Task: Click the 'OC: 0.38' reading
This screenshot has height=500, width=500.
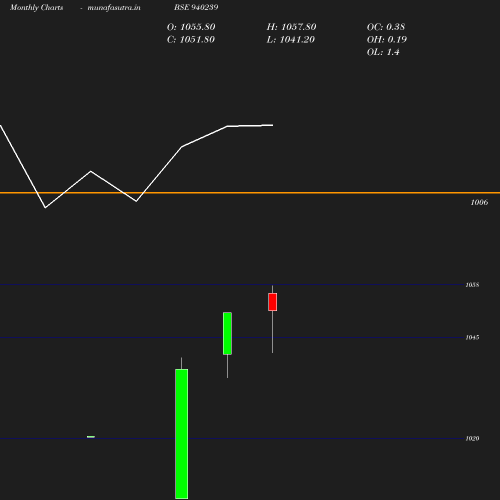Action: click(386, 27)
